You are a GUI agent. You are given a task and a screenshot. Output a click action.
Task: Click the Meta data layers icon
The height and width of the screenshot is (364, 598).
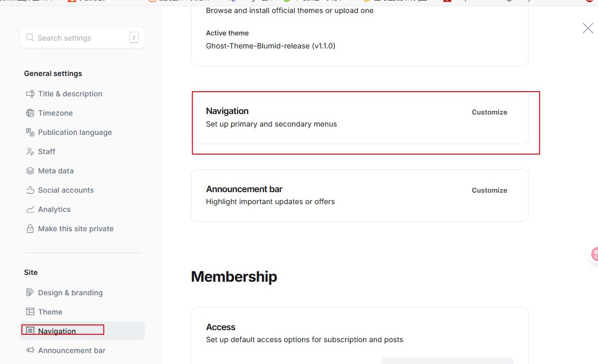tap(30, 171)
